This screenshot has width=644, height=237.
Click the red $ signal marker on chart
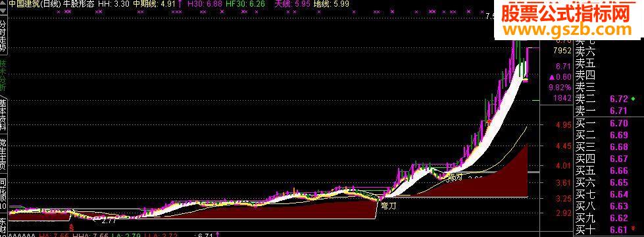[72, 227]
